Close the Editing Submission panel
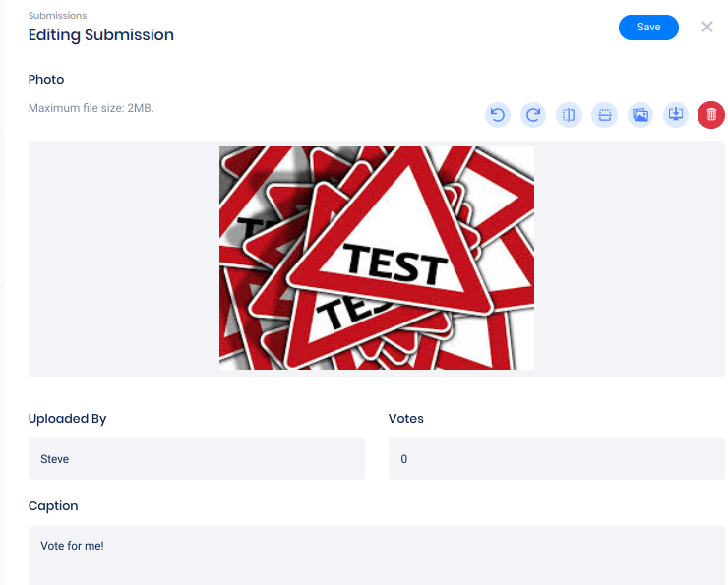The height and width of the screenshot is (585, 728). (x=707, y=28)
